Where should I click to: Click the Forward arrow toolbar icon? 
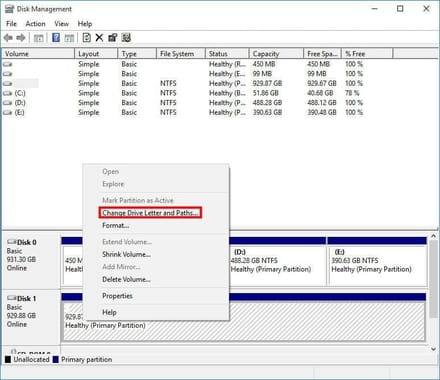point(21,38)
